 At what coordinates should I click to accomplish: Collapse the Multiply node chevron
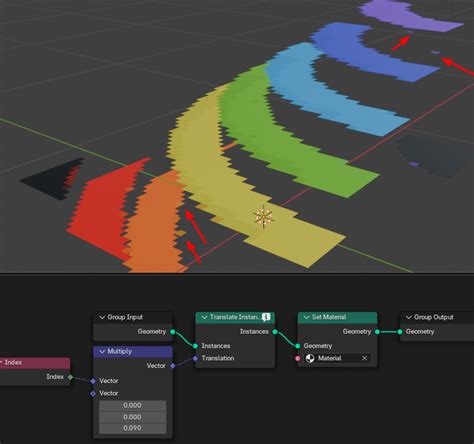[102, 352]
